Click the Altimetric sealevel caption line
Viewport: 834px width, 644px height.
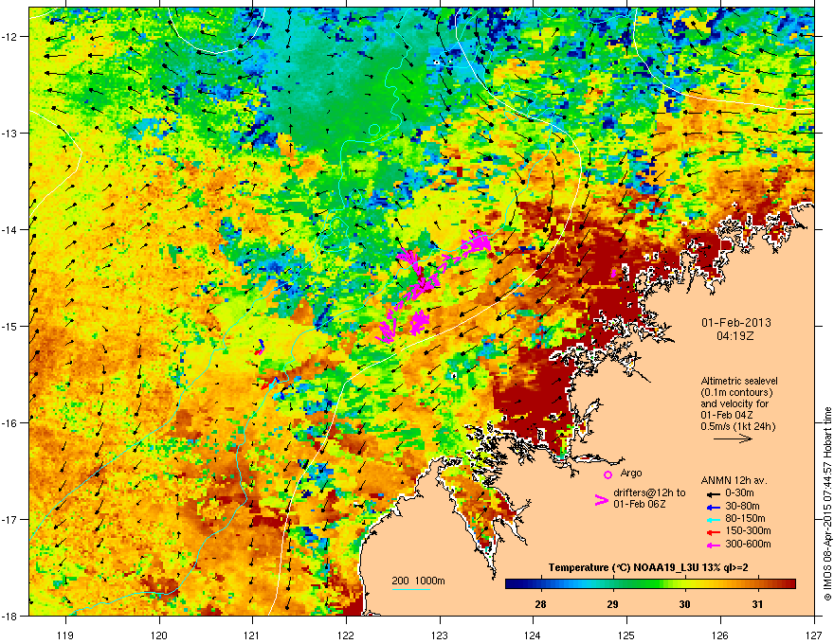click(x=739, y=381)
